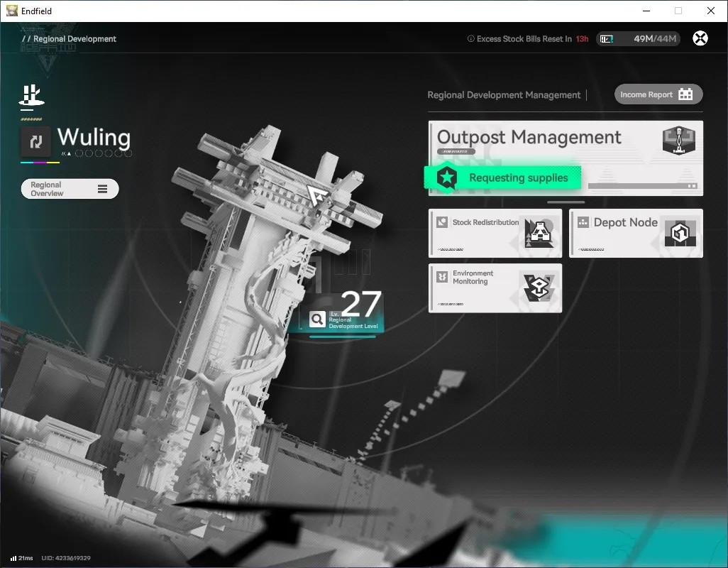Open the Stock Redistribution card

(x=495, y=233)
